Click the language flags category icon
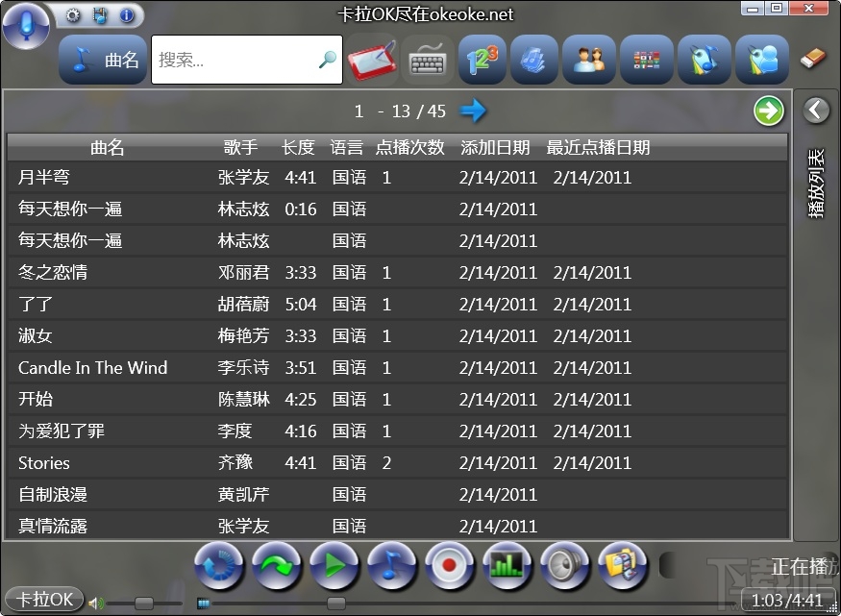841x616 pixels. 646,60
